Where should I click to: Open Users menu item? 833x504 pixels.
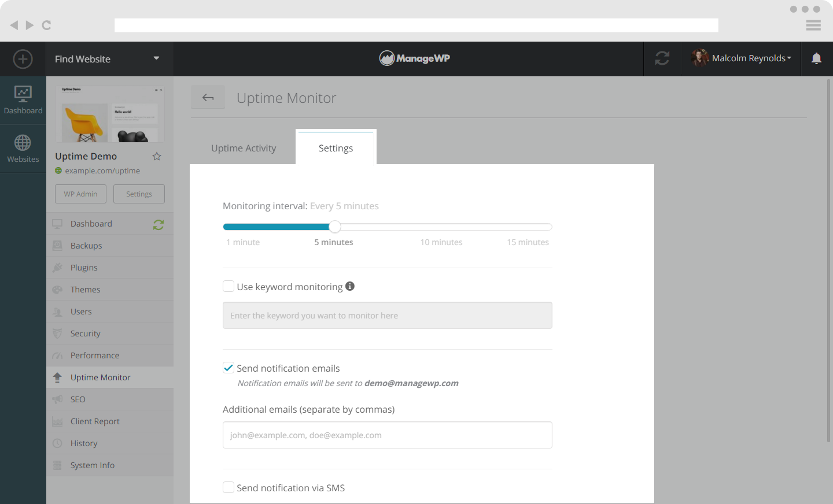(x=110, y=312)
